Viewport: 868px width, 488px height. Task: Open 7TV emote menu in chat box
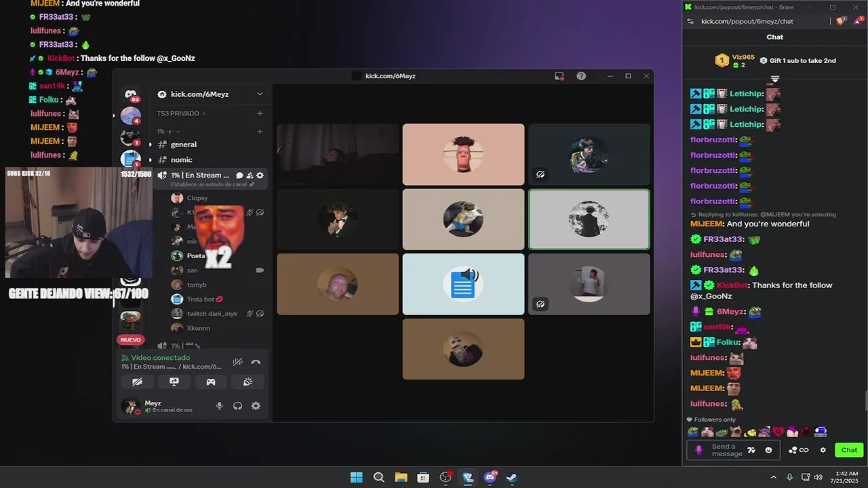tap(751, 450)
